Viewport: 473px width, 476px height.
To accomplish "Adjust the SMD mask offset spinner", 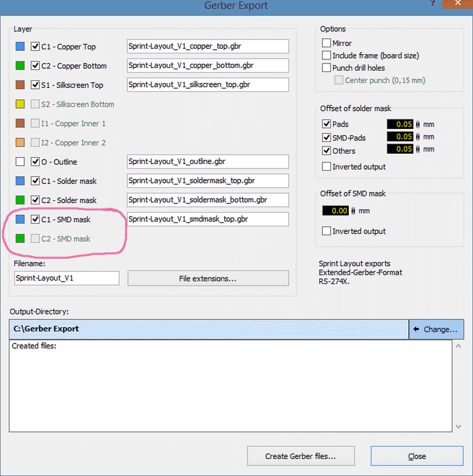I will 353,211.
